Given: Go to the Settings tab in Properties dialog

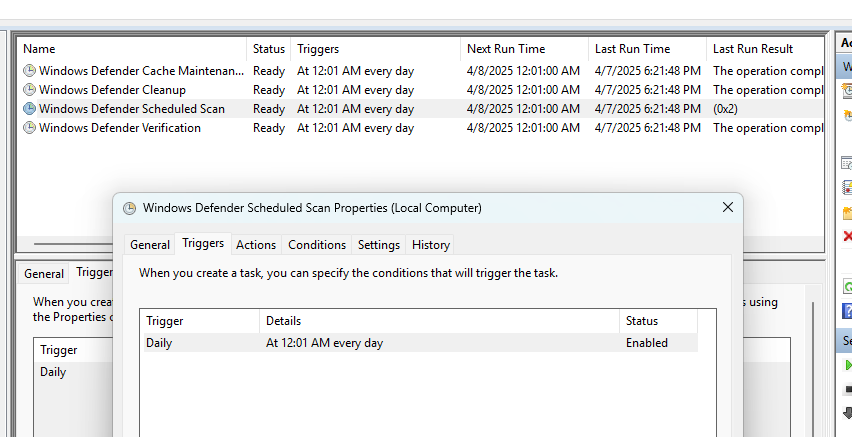Looking at the screenshot, I should click(x=379, y=245).
